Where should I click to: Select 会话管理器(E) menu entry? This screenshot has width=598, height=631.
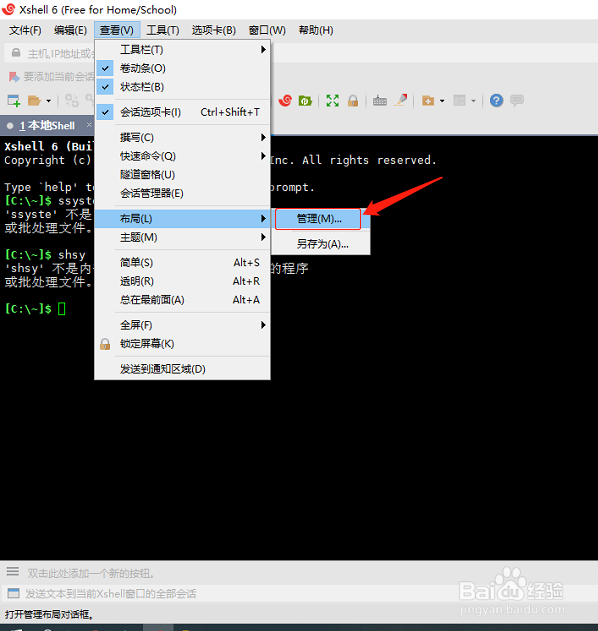click(182, 194)
